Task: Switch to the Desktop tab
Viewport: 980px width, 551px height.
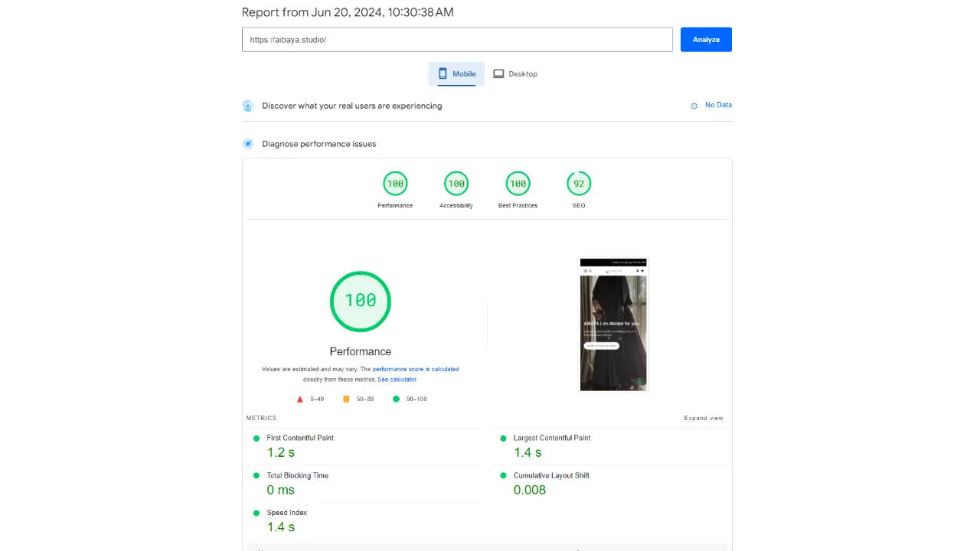Action: click(515, 73)
